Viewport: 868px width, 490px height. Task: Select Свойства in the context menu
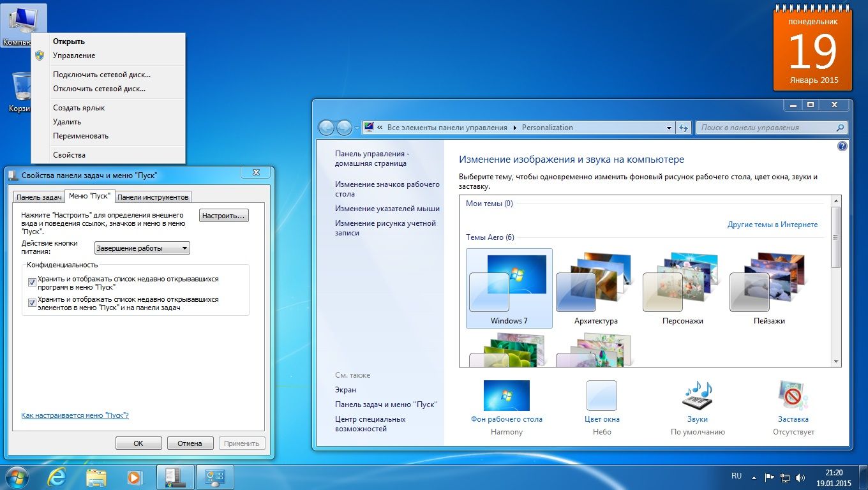tap(108, 155)
